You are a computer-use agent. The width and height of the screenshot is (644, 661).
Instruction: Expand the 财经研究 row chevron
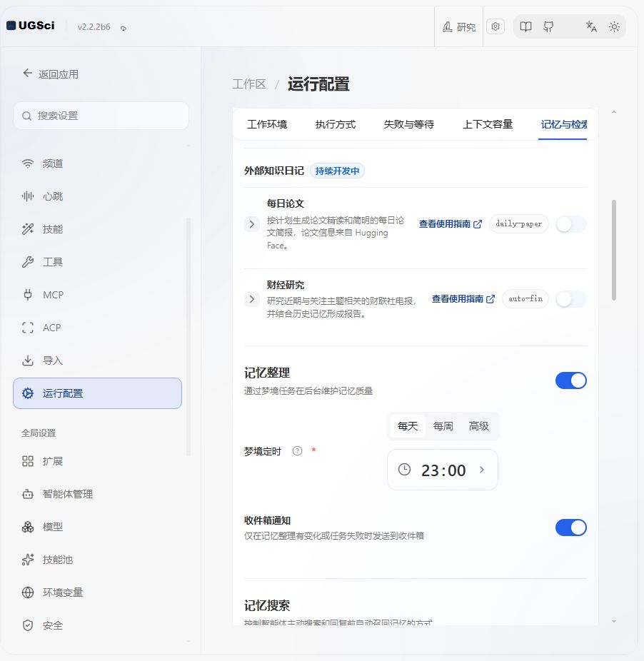tap(252, 299)
